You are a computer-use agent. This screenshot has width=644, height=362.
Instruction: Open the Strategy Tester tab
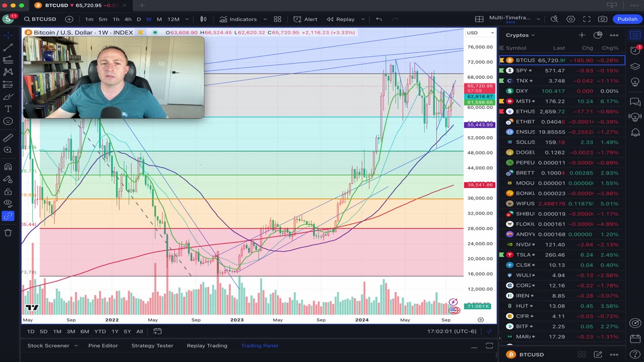152,345
